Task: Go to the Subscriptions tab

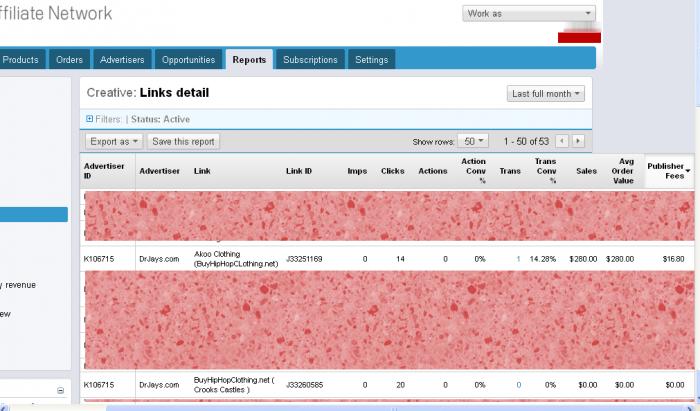Action: coord(310,59)
